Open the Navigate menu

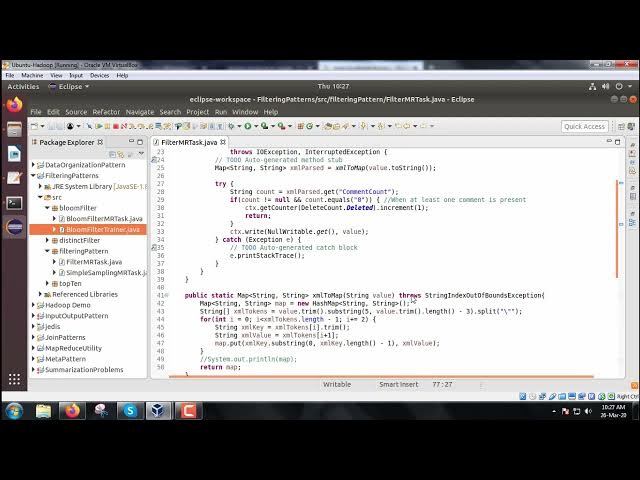[140, 112]
